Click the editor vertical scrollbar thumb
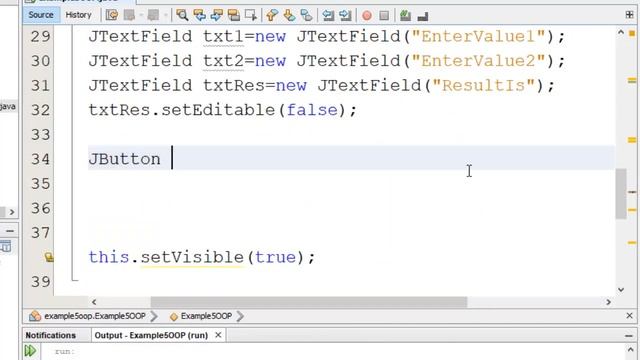640x360 pixels. [621, 193]
